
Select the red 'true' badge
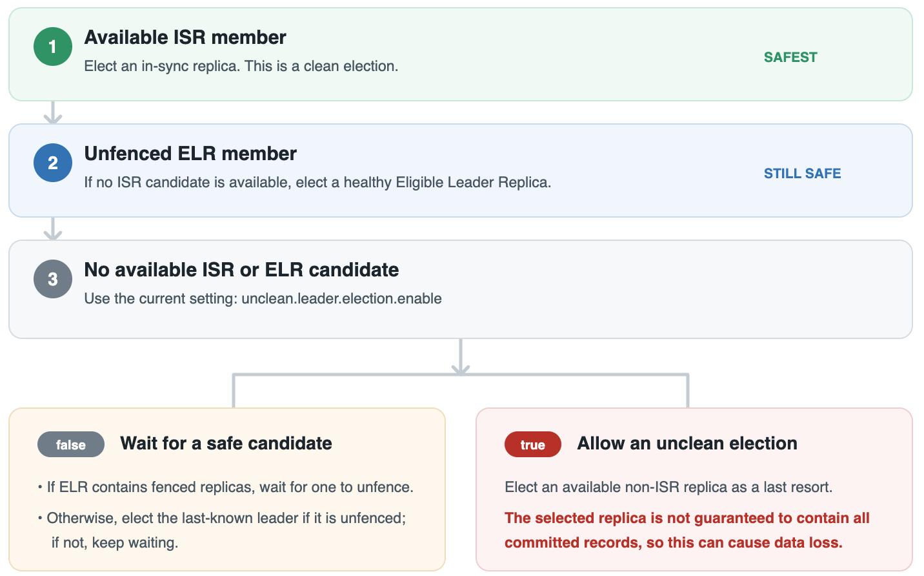[x=533, y=444]
